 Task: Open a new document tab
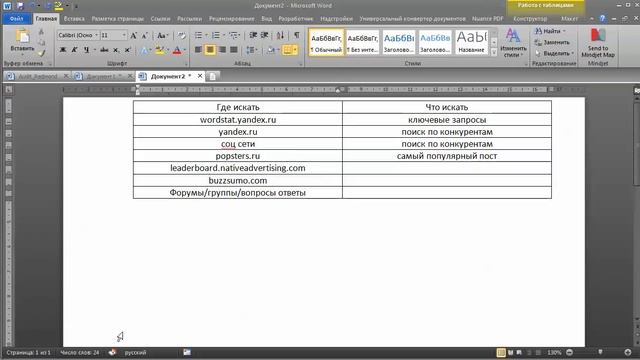[x=213, y=76]
